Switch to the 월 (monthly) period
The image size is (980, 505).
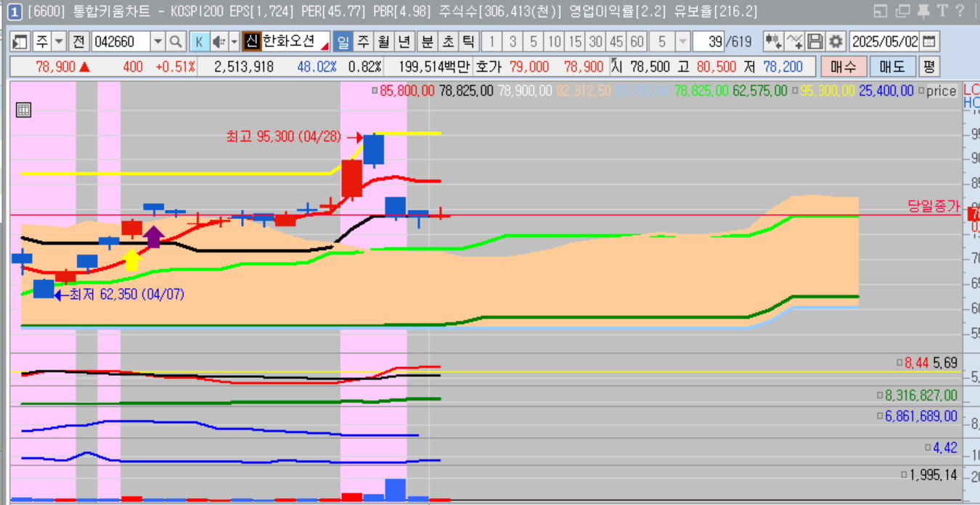pyautogui.click(x=383, y=41)
